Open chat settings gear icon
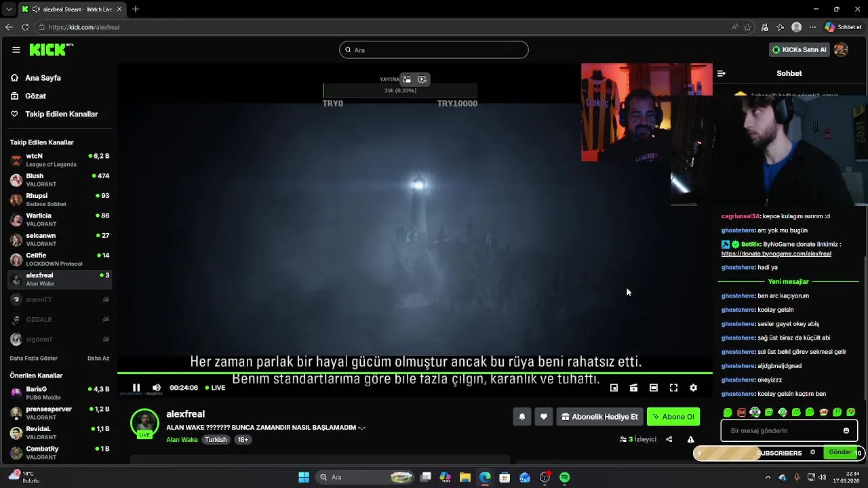Viewport: 868px width, 488px height. (x=812, y=452)
